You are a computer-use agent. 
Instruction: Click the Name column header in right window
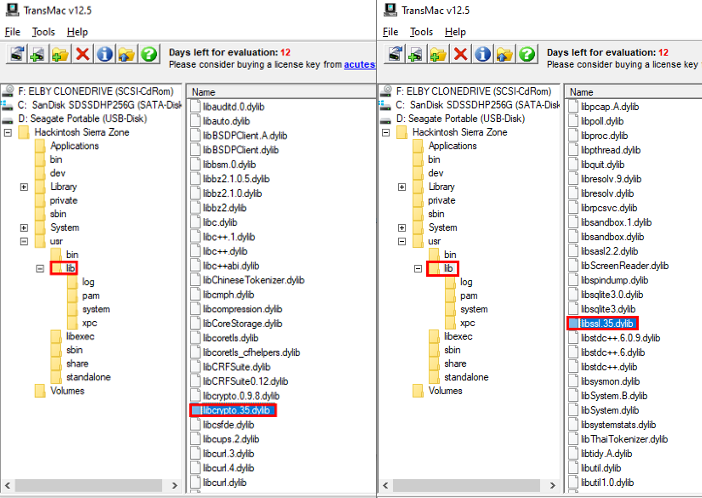(x=581, y=91)
